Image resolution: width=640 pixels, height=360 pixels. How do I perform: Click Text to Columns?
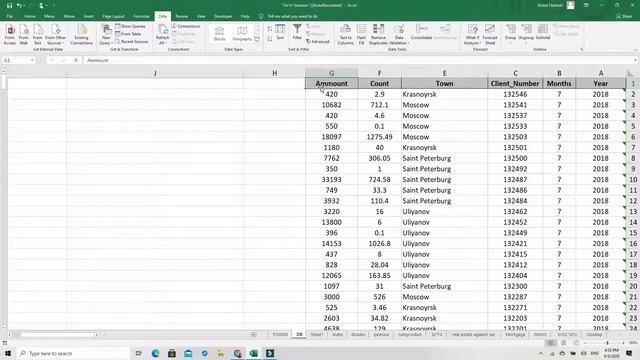pyautogui.click(x=345, y=34)
